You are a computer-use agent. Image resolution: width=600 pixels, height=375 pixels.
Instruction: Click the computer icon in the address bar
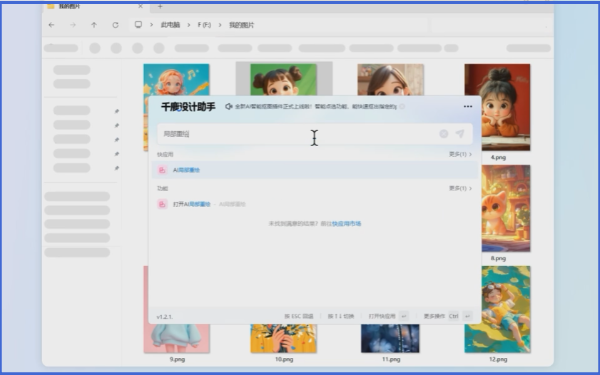click(138, 24)
